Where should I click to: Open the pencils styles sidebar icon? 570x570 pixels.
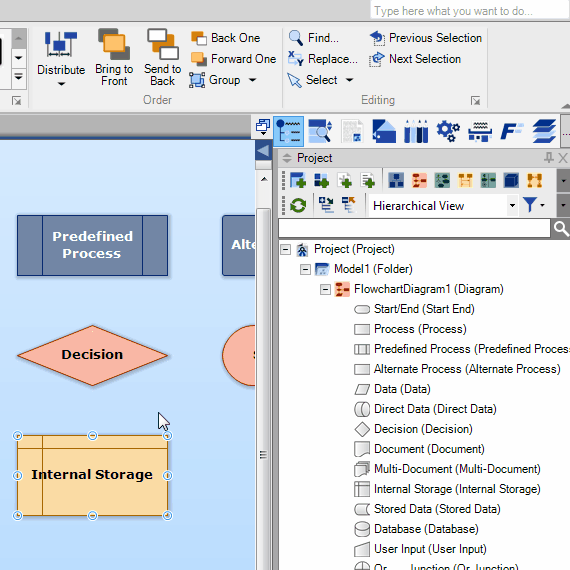[416, 131]
